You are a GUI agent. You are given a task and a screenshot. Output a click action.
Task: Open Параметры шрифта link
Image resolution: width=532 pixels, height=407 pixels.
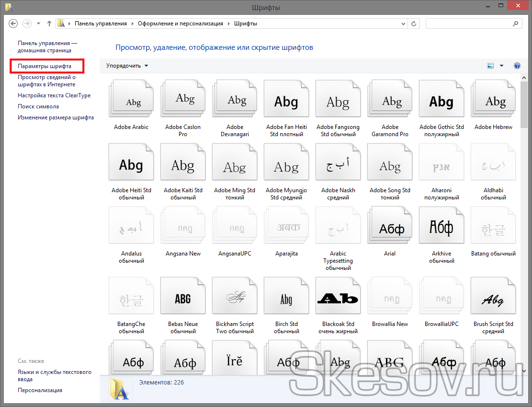[45, 66]
